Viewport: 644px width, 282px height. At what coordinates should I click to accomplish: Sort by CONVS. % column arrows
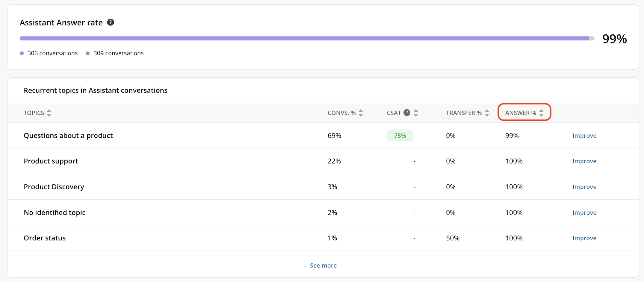click(x=361, y=113)
